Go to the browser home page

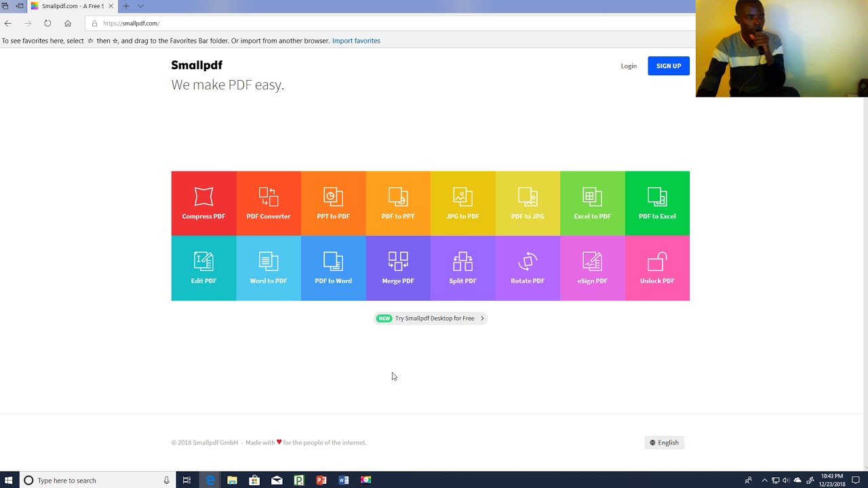click(68, 23)
